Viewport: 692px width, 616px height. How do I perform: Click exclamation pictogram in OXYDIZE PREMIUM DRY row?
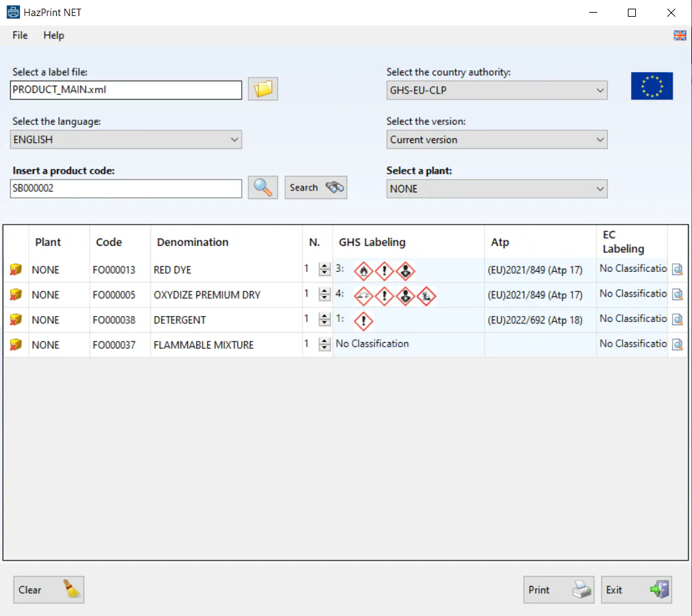(384, 296)
